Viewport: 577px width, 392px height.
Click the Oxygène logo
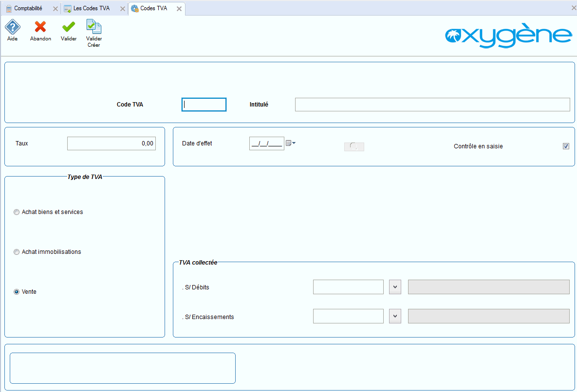click(x=508, y=36)
